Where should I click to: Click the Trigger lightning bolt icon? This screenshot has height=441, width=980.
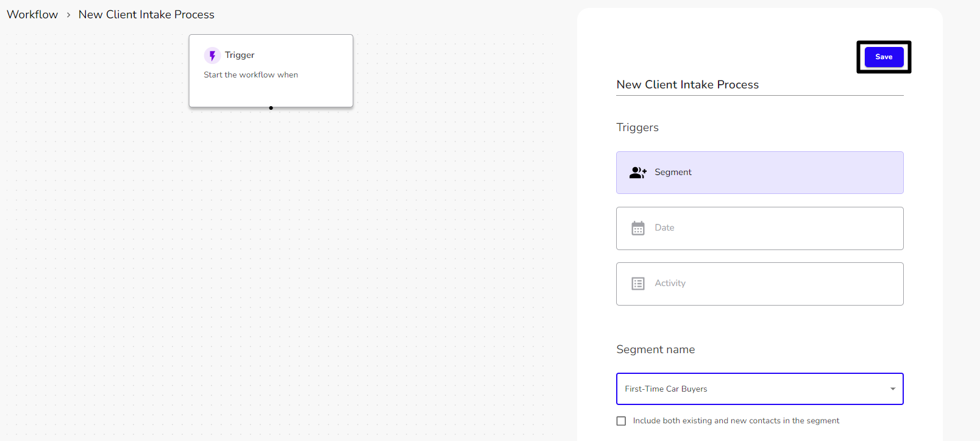(212, 56)
